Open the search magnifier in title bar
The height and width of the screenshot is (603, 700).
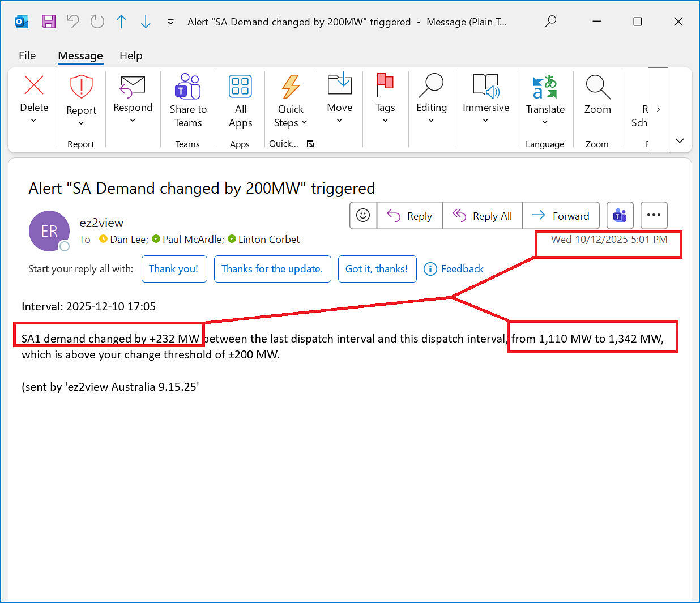coord(550,22)
